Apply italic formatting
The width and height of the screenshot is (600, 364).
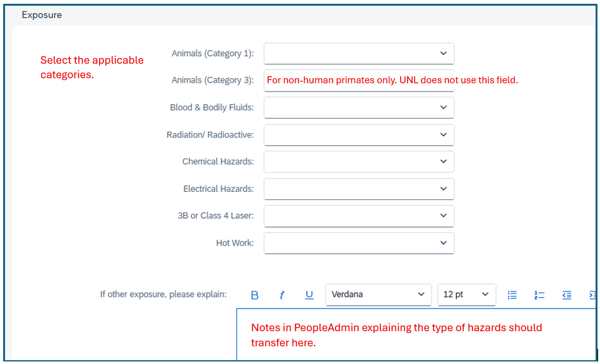(x=281, y=295)
